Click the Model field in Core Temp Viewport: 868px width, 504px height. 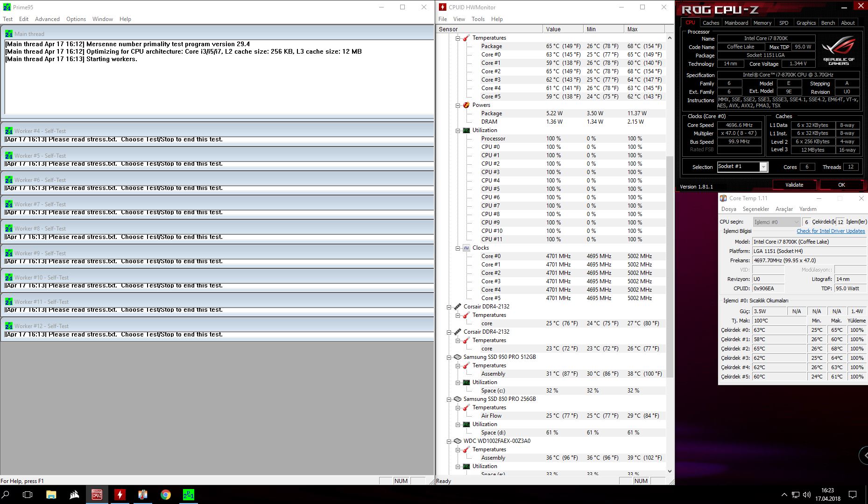pyautogui.click(x=809, y=242)
